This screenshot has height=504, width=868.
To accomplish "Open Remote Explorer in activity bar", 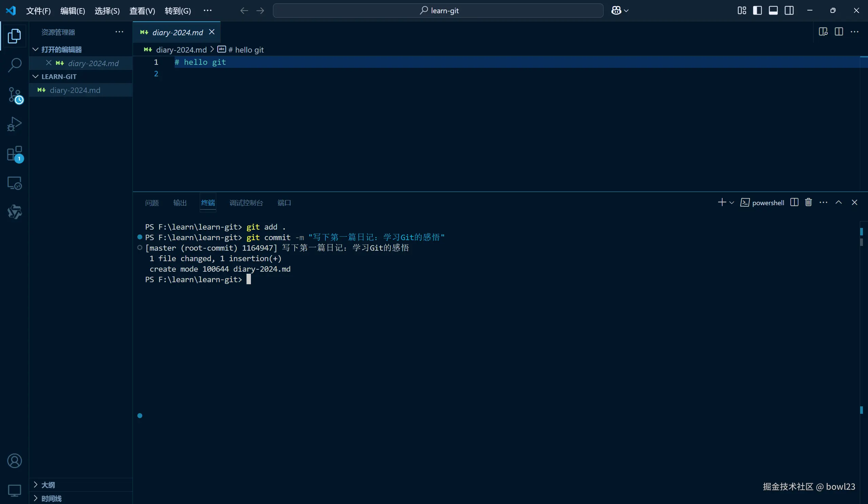I will pos(15,183).
